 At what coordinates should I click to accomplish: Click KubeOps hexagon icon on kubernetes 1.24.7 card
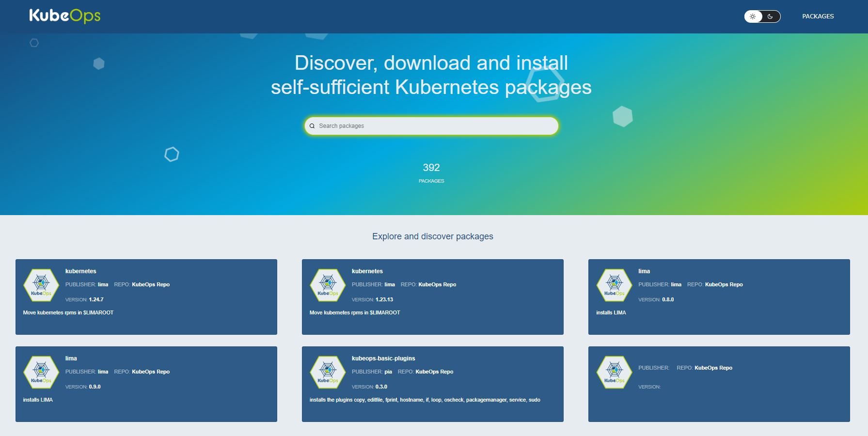(x=41, y=285)
